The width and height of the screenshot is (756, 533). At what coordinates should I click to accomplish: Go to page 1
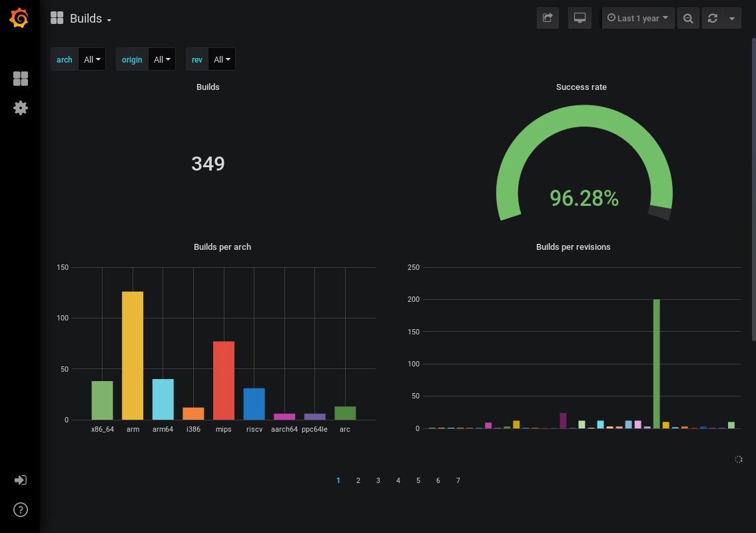tap(338, 480)
